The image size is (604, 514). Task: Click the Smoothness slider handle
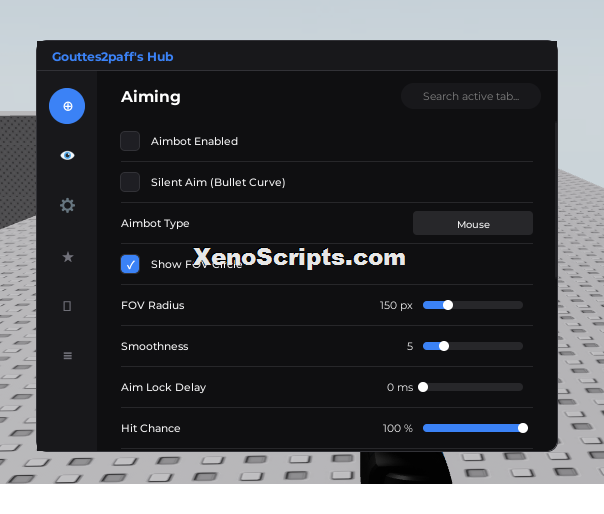click(x=444, y=346)
